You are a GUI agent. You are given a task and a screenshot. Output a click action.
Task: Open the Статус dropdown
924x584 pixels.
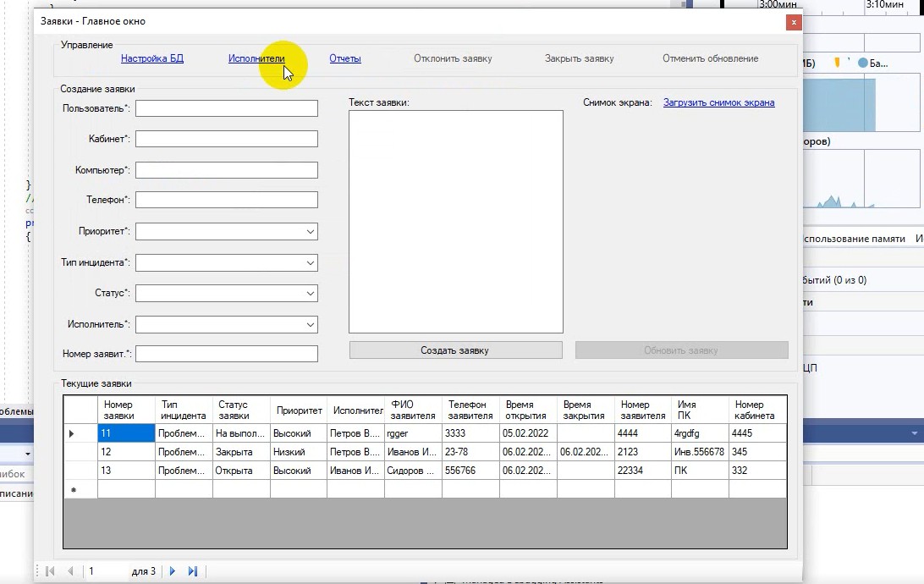pyautogui.click(x=226, y=294)
